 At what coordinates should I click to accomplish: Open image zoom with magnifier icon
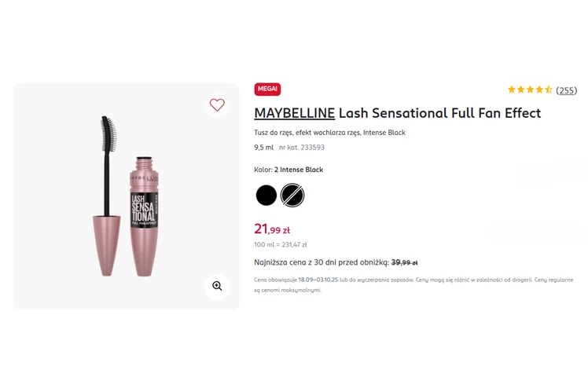217,287
